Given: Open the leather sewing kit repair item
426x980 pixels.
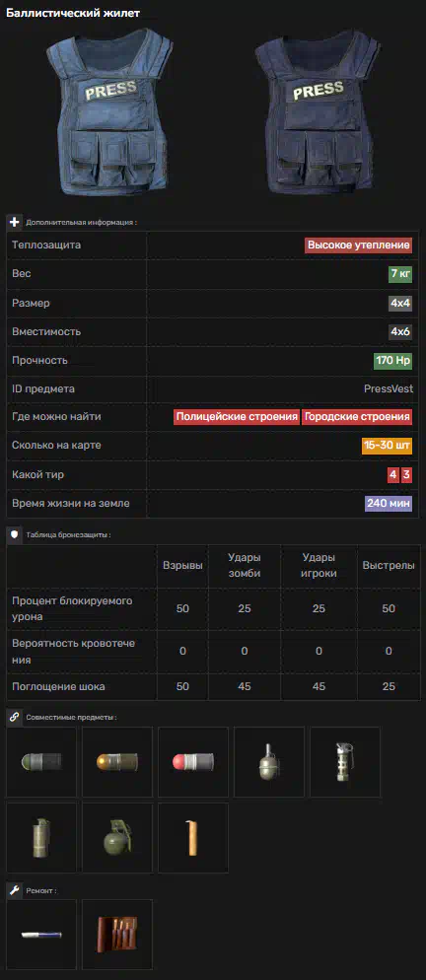Looking at the screenshot, I should 117,935.
